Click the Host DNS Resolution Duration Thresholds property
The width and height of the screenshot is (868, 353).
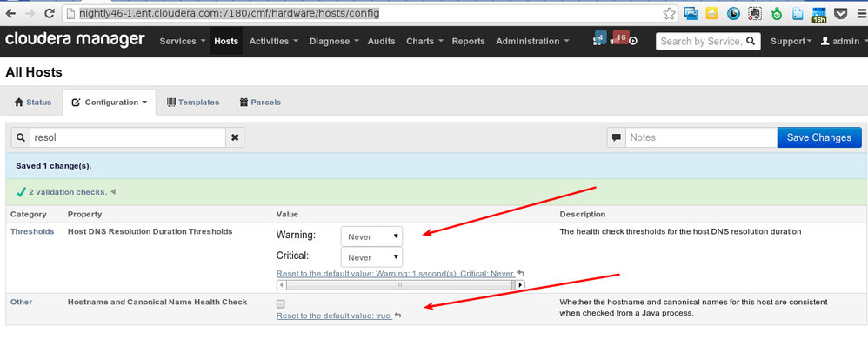(x=150, y=231)
